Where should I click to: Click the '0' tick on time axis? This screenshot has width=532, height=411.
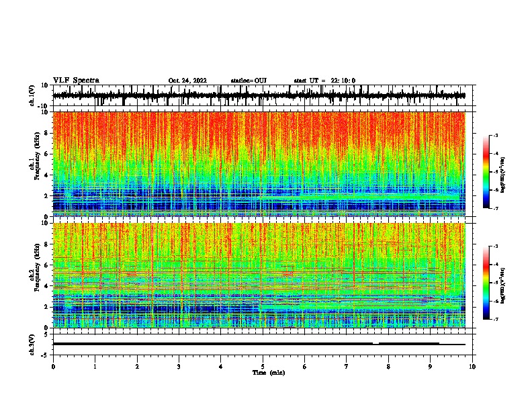53,367
